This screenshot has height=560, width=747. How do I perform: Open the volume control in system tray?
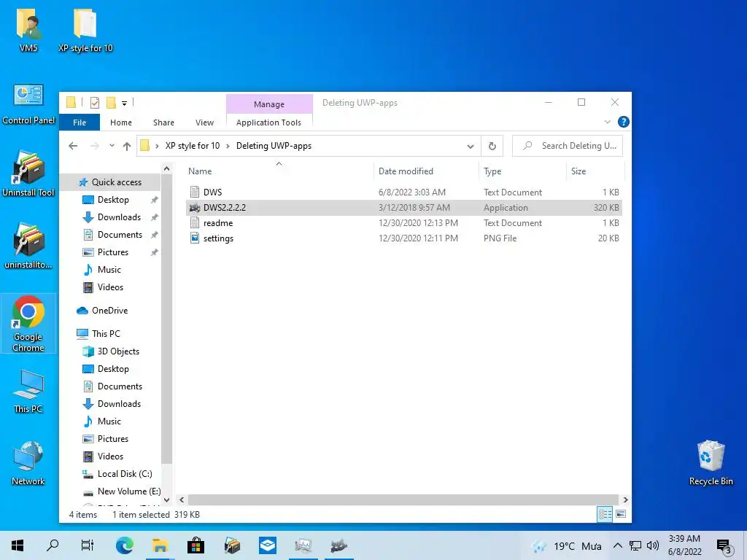653,545
